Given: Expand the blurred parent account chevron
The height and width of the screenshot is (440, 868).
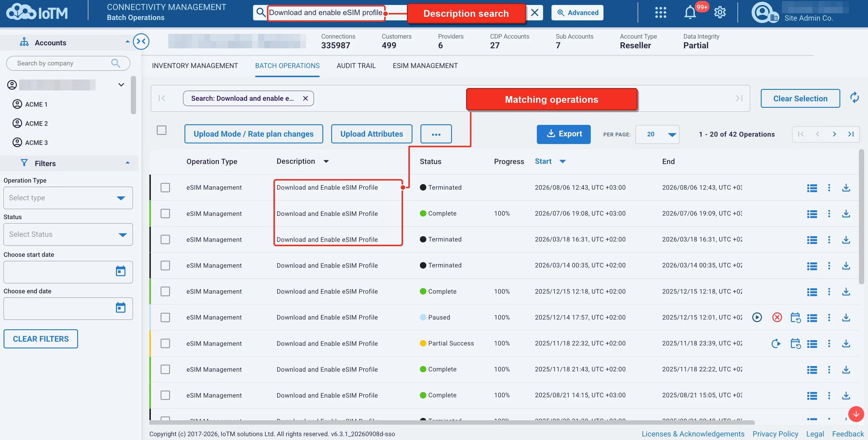Looking at the screenshot, I should (121, 85).
